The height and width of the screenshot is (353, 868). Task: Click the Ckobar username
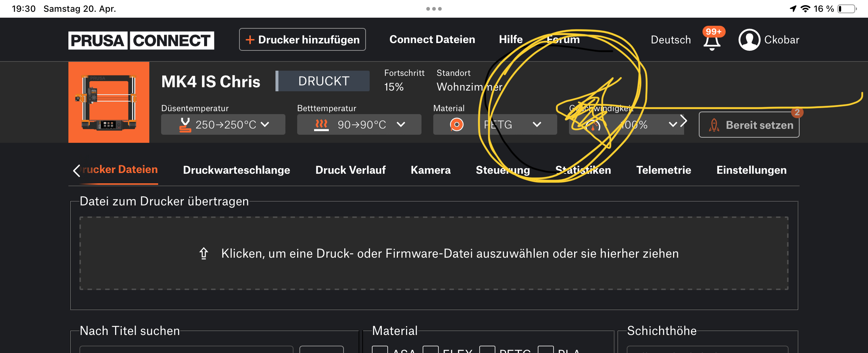pos(782,40)
